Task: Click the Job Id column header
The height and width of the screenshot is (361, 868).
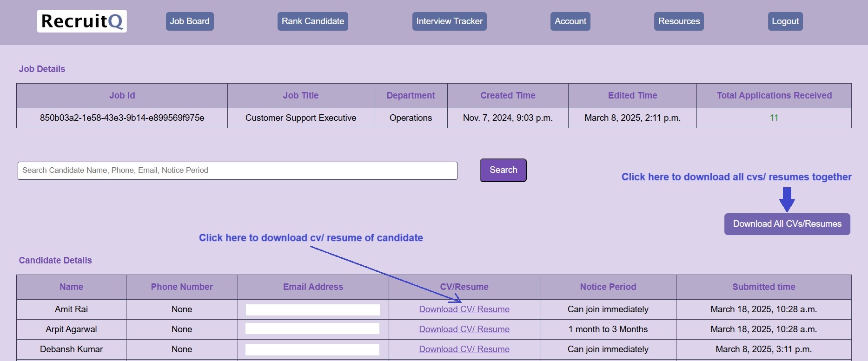Action: [122, 96]
